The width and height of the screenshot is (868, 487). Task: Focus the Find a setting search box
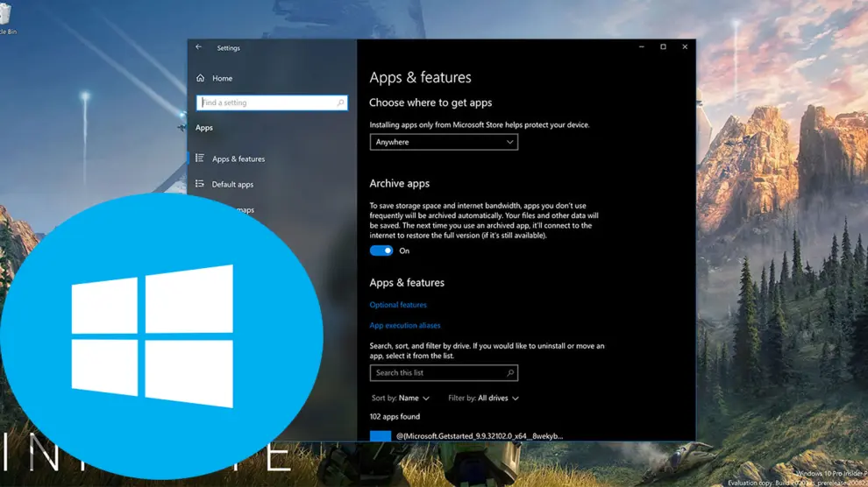[x=267, y=103]
